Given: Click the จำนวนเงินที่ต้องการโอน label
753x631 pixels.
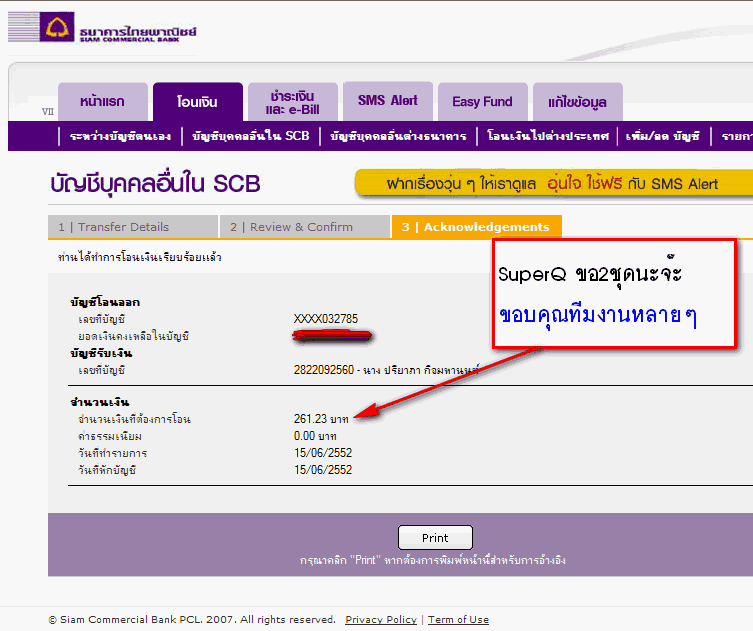Looking at the screenshot, I should [134, 419].
